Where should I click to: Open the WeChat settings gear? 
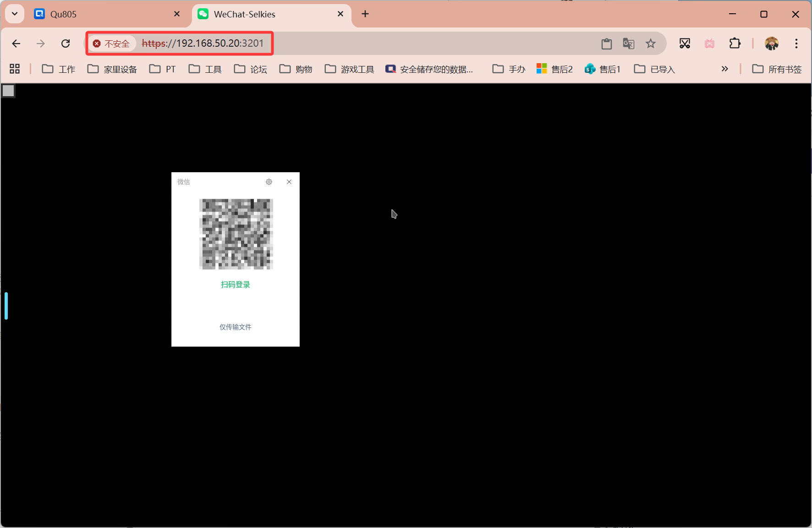[x=269, y=182]
